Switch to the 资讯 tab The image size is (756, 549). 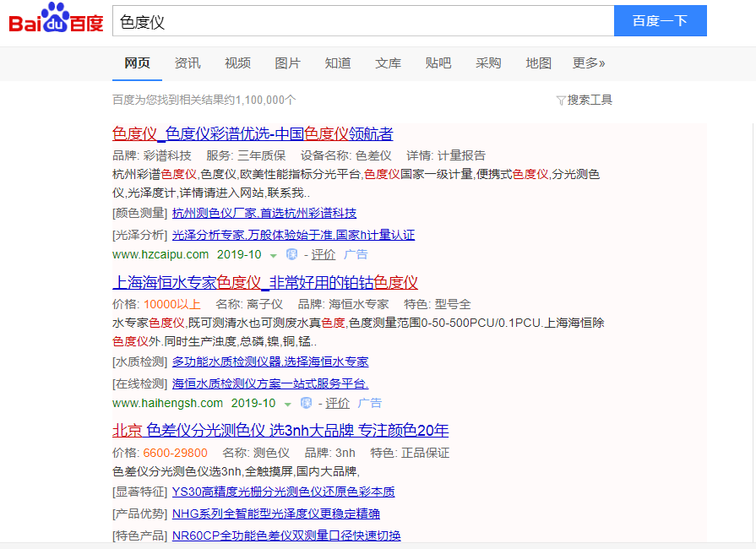point(188,63)
